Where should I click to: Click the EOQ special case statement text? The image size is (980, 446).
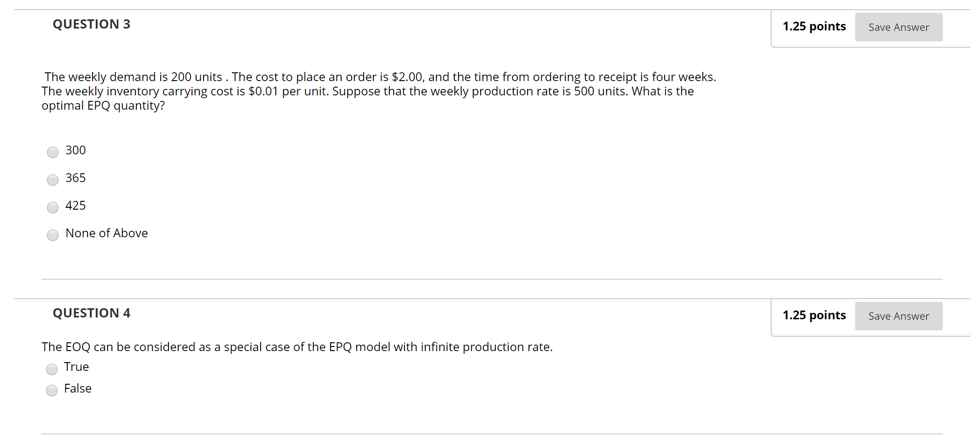296,347
